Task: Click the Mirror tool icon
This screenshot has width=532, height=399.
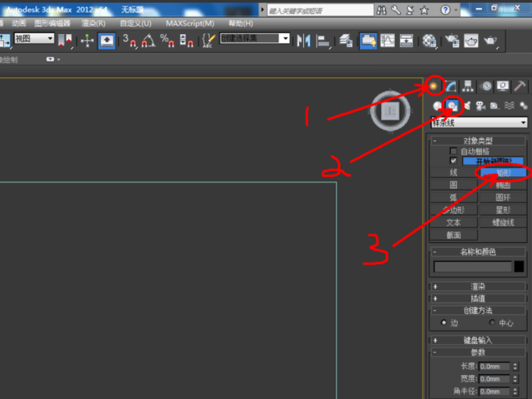Action: pos(304,41)
